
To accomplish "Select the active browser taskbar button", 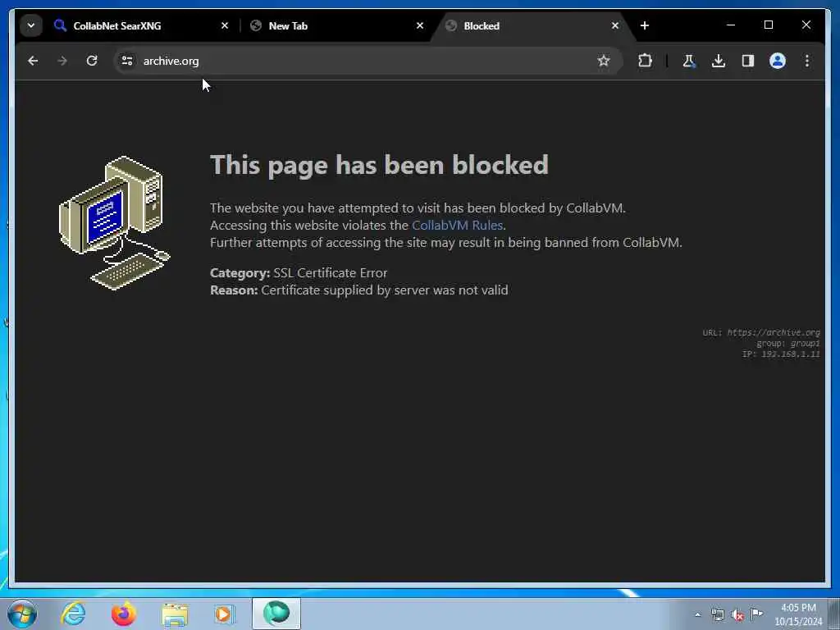I will click(276, 614).
